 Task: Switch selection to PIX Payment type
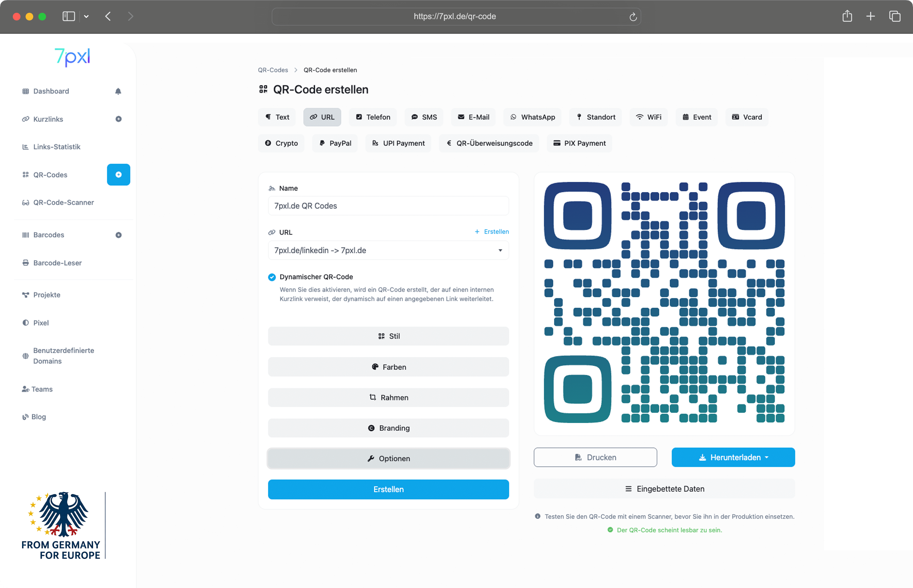[x=579, y=143]
